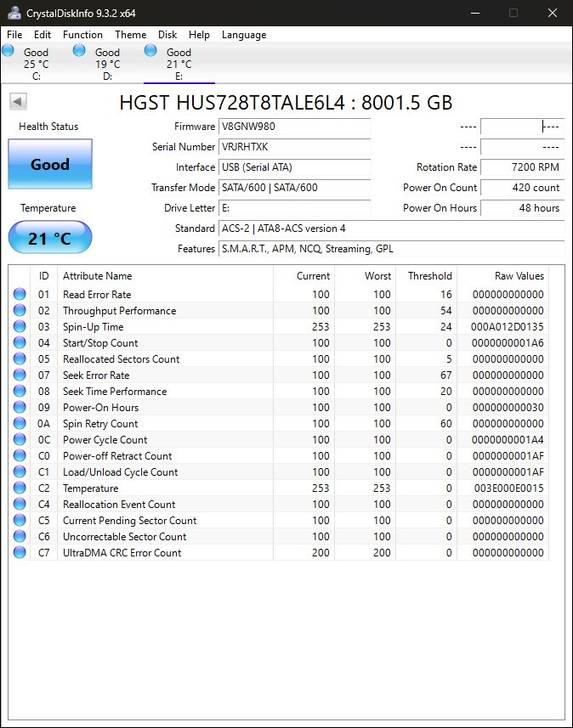Select the D: drive status orb
Viewport: 573px width, 728px height.
[79, 50]
